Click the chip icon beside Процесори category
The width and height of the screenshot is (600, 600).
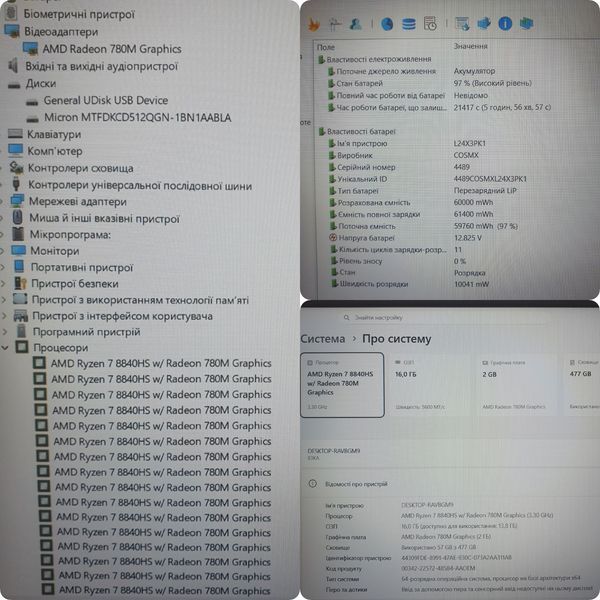[x=22, y=347]
